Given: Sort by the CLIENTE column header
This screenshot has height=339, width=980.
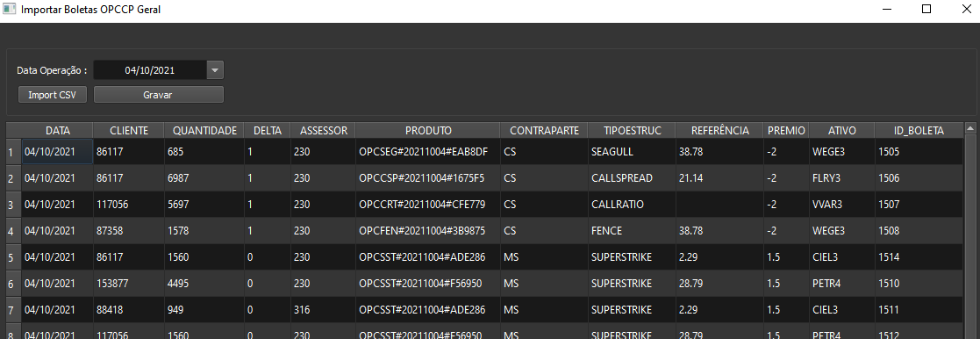Looking at the screenshot, I should (129, 130).
